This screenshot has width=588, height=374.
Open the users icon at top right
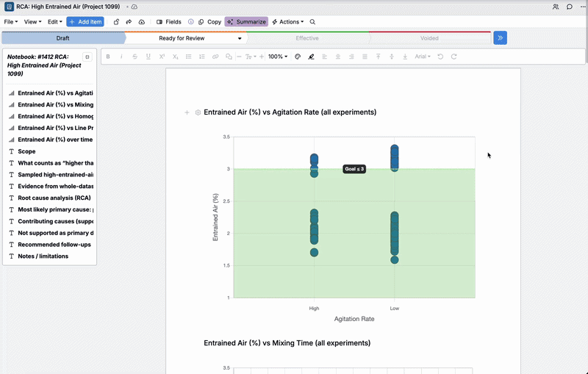pos(555,7)
